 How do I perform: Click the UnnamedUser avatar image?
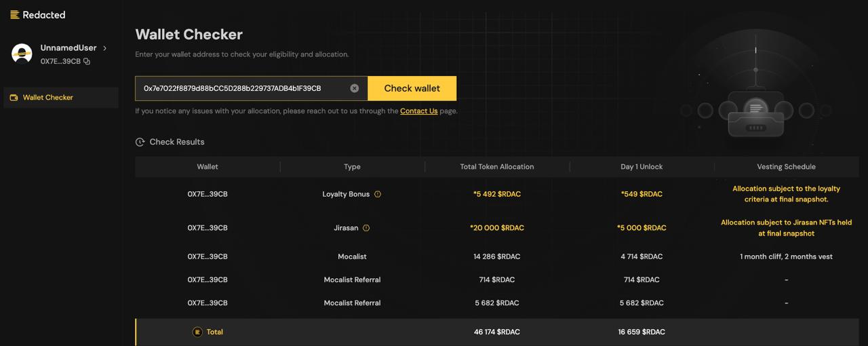22,54
